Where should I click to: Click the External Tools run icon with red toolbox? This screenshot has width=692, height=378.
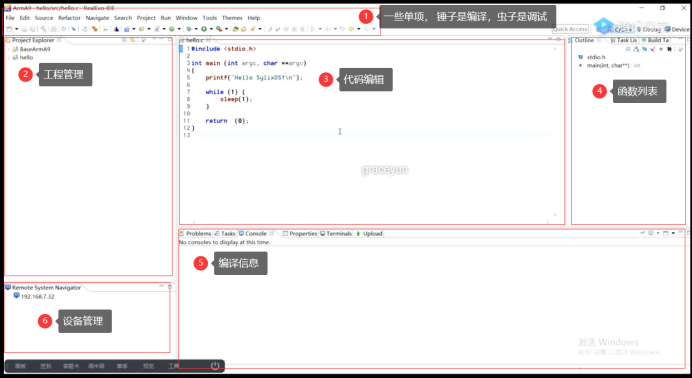pos(219,29)
